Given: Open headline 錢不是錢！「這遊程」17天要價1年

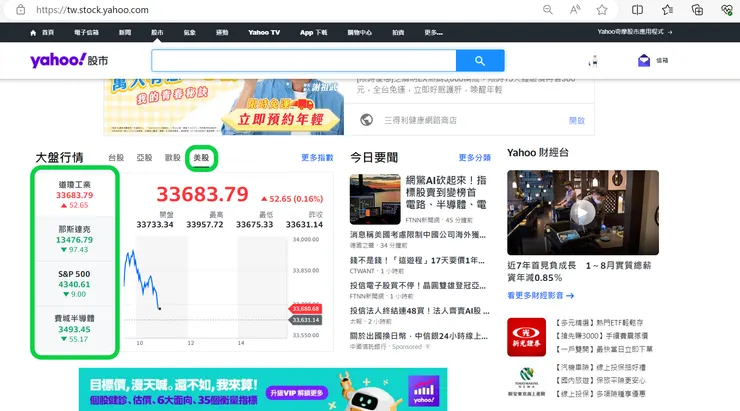Looking at the screenshot, I should (417, 260).
